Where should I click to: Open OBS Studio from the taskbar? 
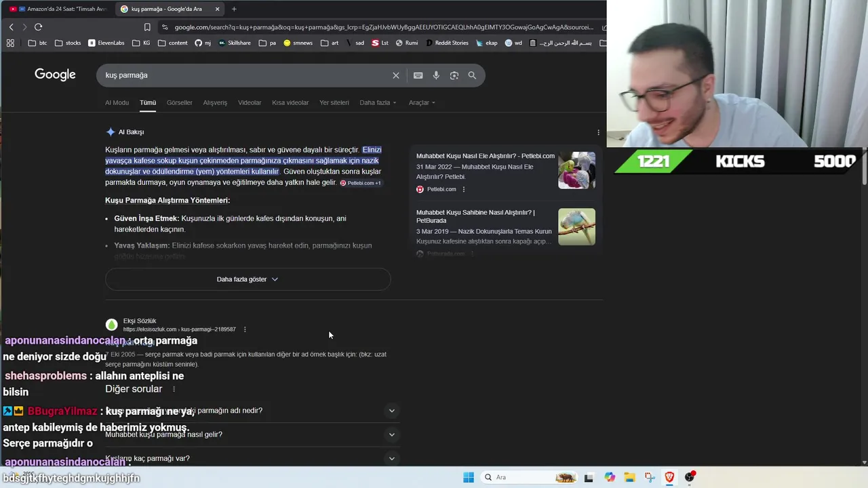(690, 477)
